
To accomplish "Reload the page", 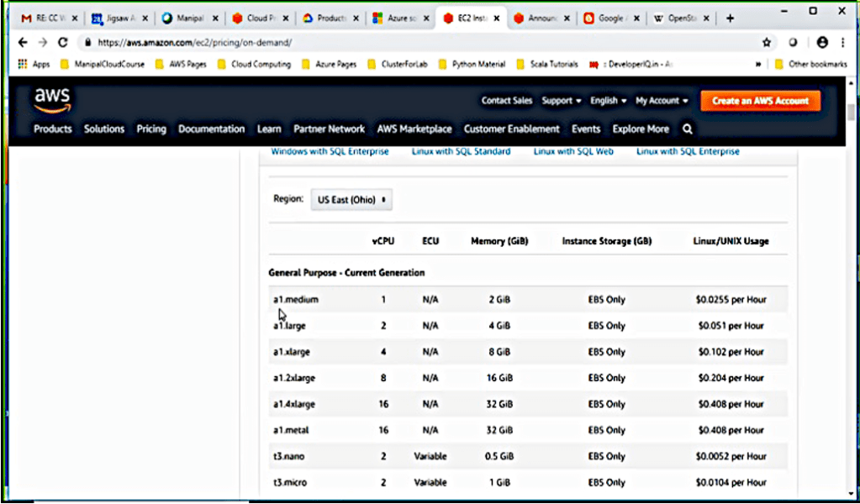I will tap(62, 42).
